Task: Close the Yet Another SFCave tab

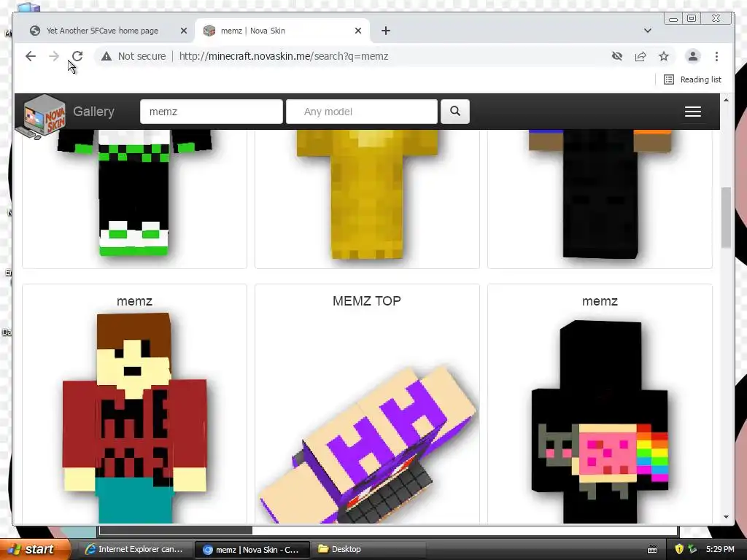Action: pyautogui.click(x=183, y=31)
